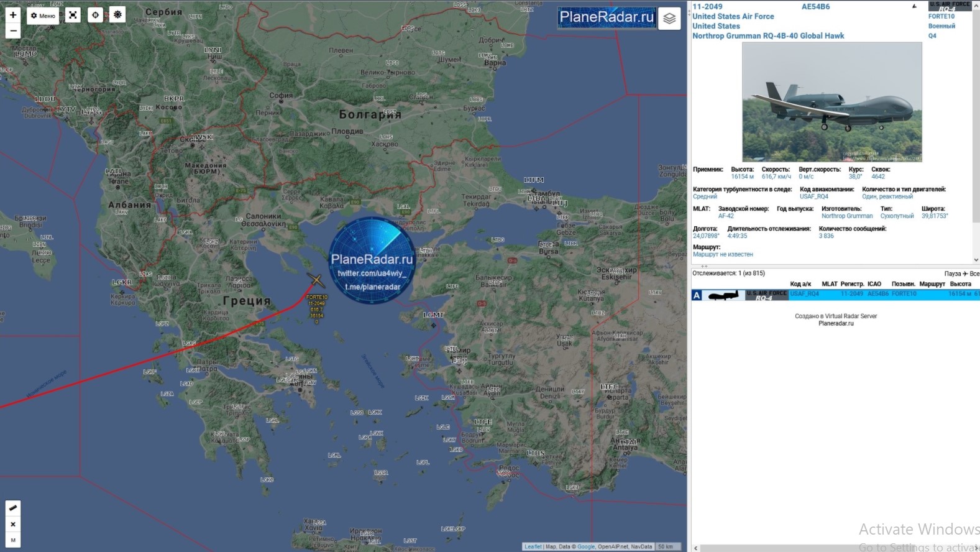Sort list by ICAO column header
The width and height of the screenshot is (980, 552).
pos(874,284)
